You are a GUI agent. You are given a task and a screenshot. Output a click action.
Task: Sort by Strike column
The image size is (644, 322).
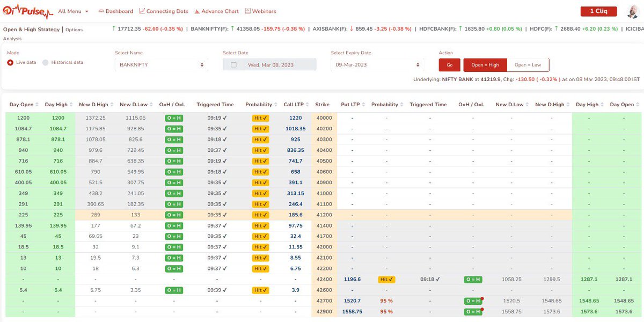(323, 104)
